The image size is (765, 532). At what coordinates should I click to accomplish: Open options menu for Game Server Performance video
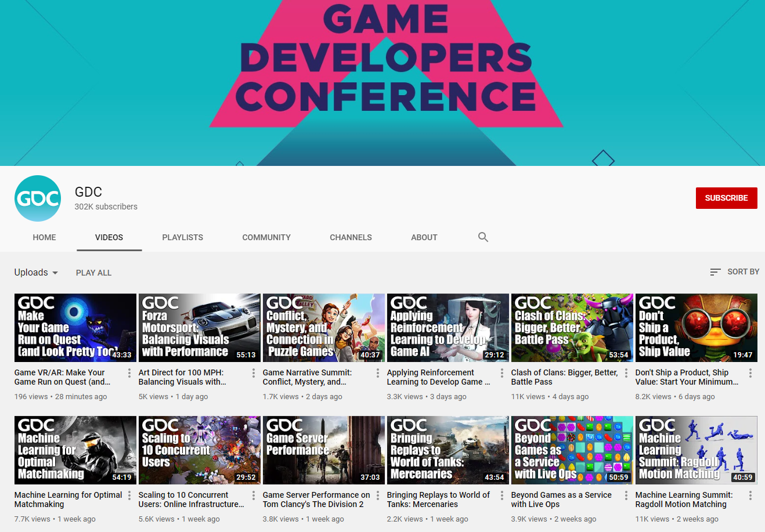tap(378, 495)
